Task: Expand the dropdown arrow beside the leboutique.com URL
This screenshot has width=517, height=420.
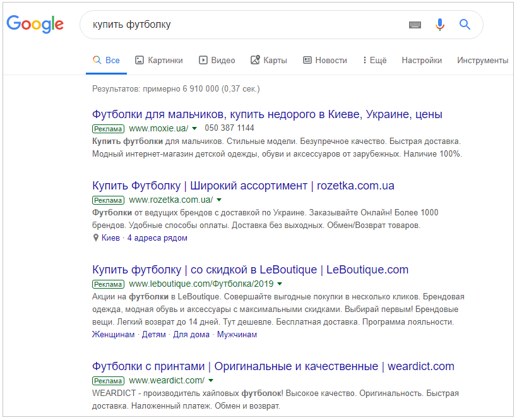Action: point(280,284)
